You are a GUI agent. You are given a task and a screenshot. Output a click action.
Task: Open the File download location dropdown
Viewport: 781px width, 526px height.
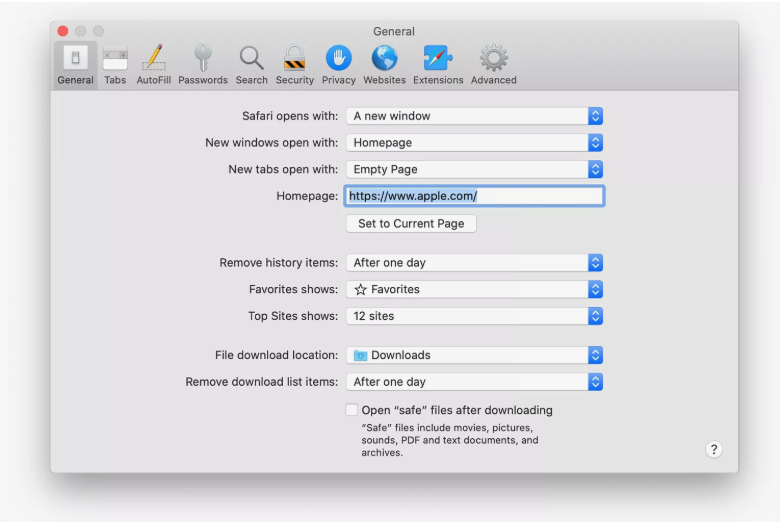click(475, 355)
